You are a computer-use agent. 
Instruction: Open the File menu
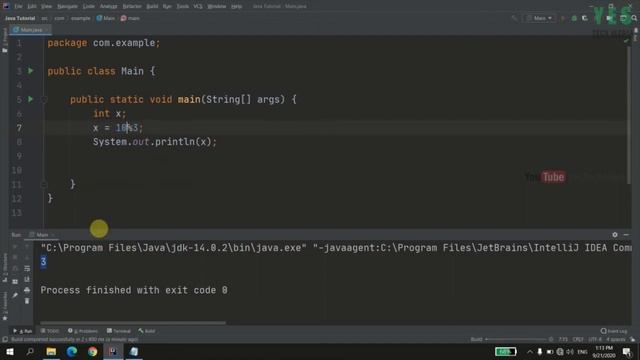coord(18,6)
